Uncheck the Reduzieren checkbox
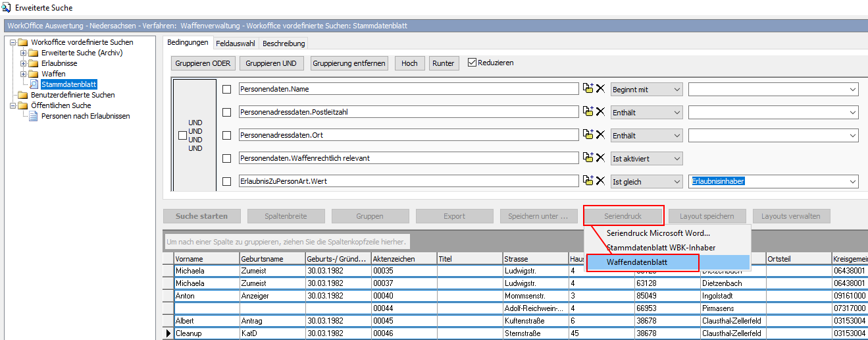Image resolution: width=868 pixels, height=340 pixels. 472,63
